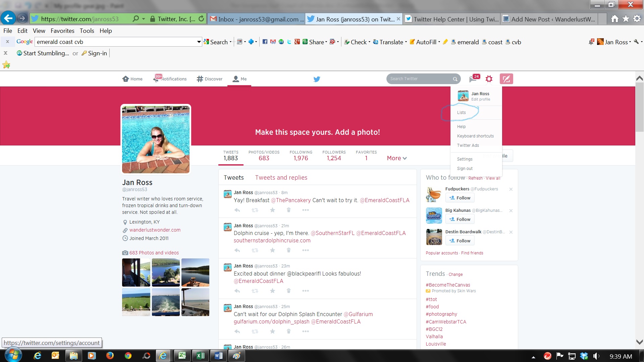Viewport: 644px width, 362px height.
Task: Expand the Check dropdown in toolbar
Action: tap(369, 42)
